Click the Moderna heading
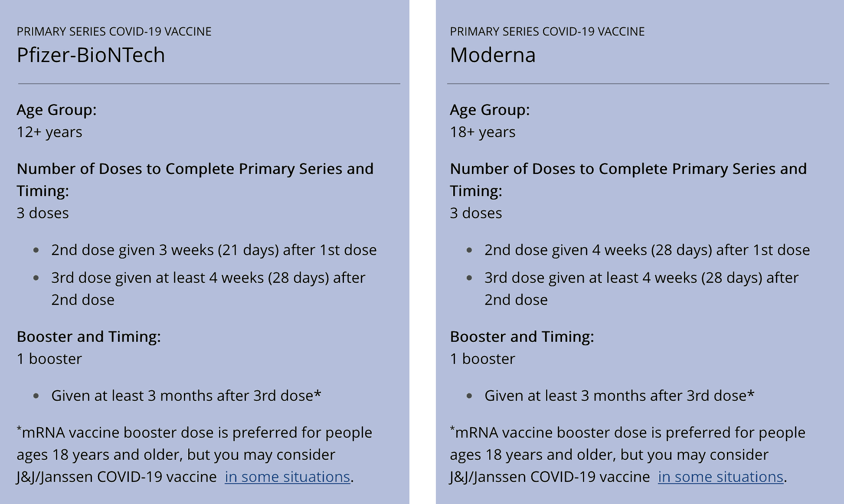The image size is (844, 504). pyautogui.click(x=493, y=55)
